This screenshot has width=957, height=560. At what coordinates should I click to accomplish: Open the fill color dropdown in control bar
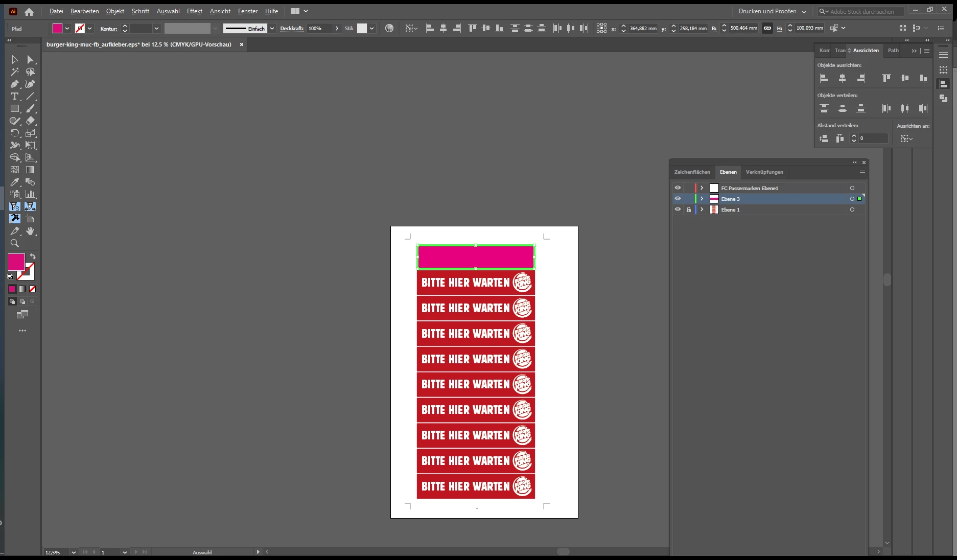(67, 29)
